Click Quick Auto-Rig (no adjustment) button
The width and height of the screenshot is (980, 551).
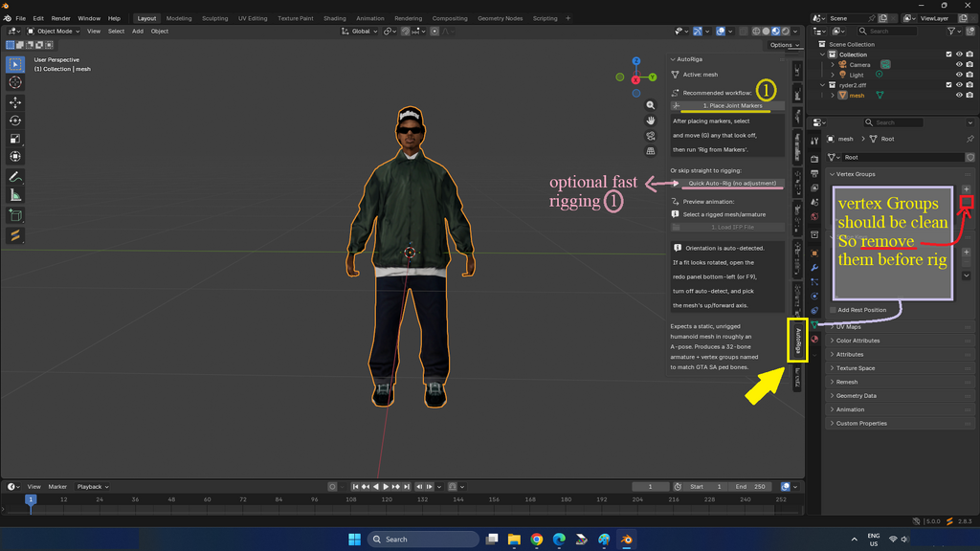coord(727,183)
